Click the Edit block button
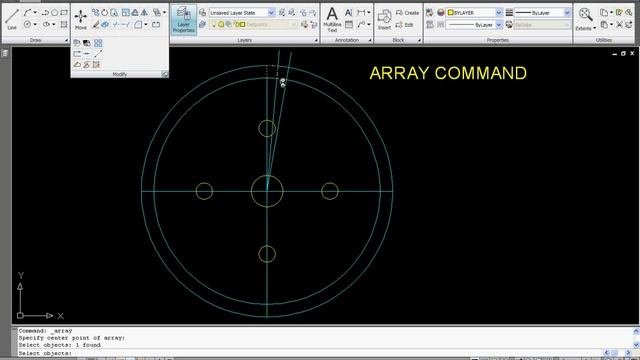This screenshot has height=360, width=640. pyautogui.click(x=404, y=24)
